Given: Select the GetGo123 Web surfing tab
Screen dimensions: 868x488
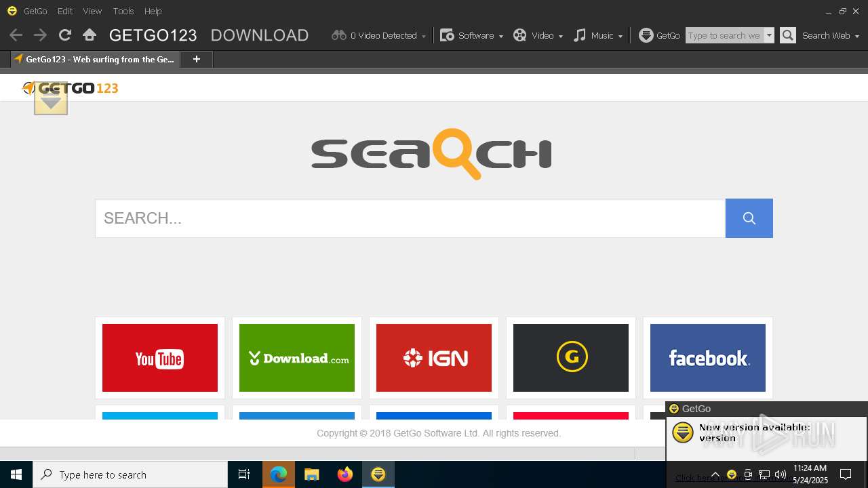Looking at the screenshot, I should point(95,60).
